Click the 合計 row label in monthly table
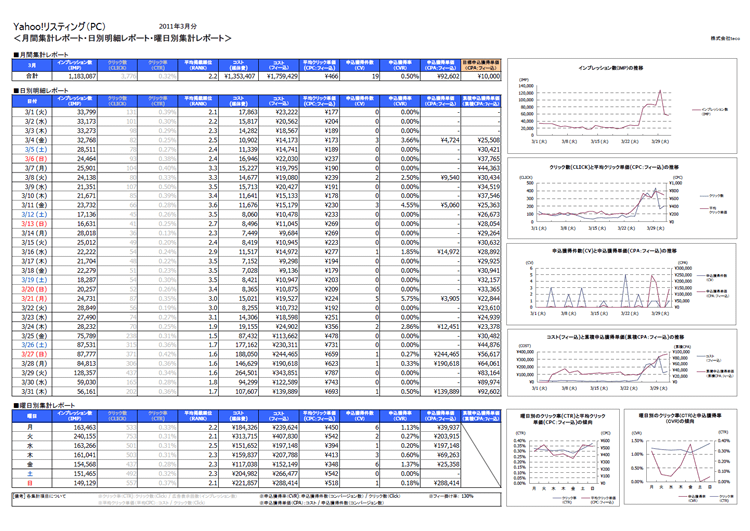This screenshot has height=531, width=750. pos(32,76)
